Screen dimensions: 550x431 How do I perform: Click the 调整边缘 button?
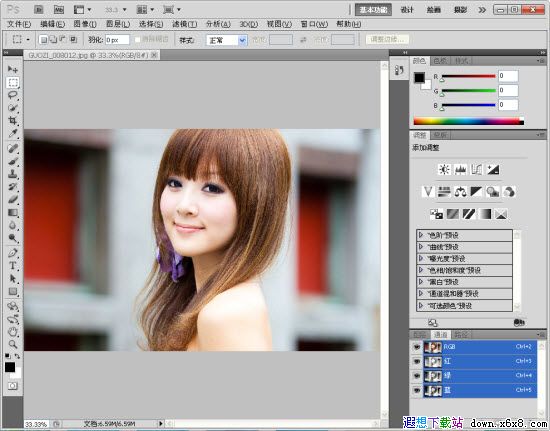point(387,39)
